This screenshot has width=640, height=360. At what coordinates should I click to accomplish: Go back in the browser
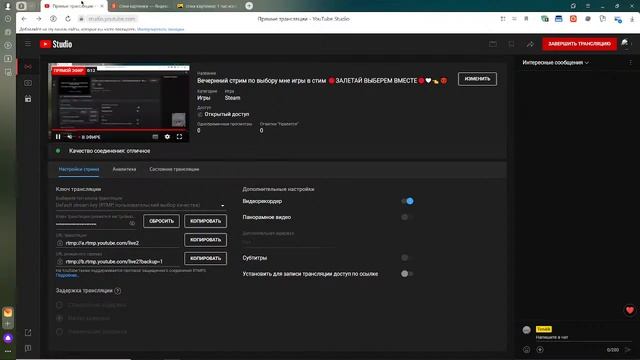[24, 19]
